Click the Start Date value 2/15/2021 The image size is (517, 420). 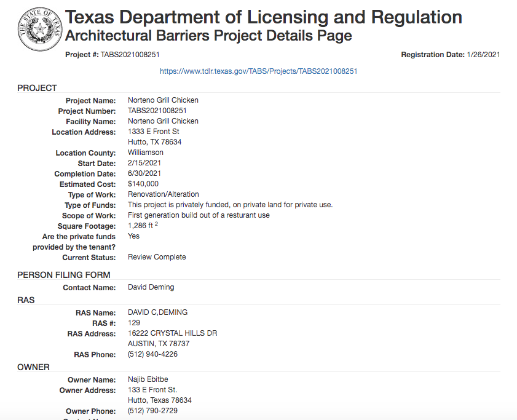click(144, 163)
